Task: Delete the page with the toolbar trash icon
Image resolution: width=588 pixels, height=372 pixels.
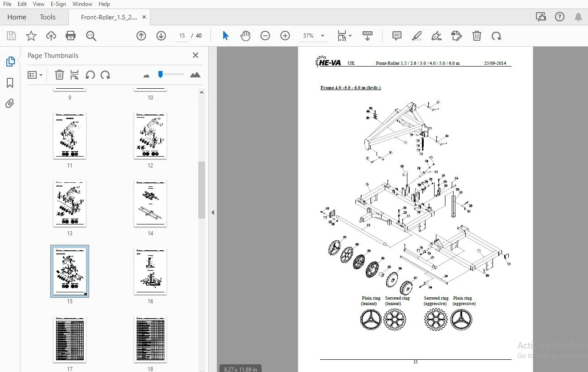Action: [x=477, y=36]
